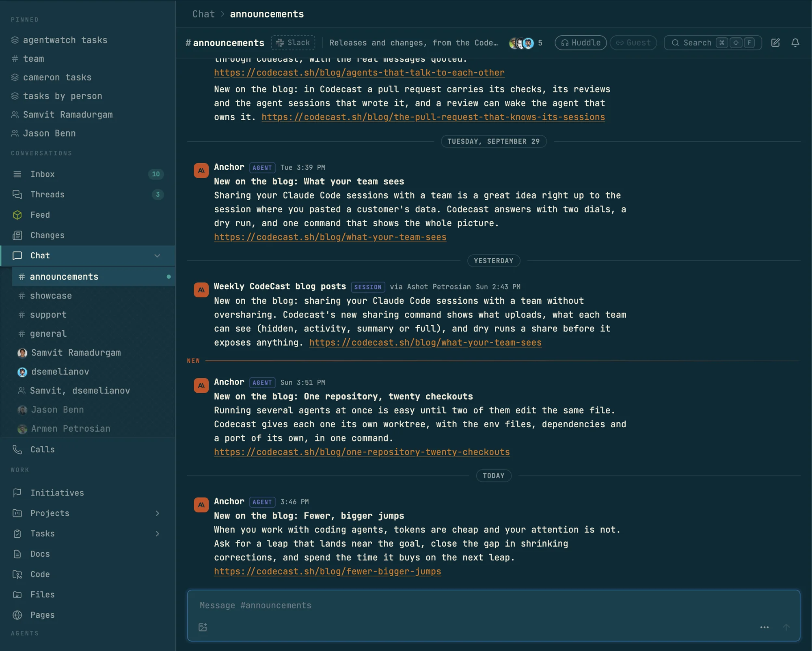Open Threads in the sidebar

coord(88,195)
